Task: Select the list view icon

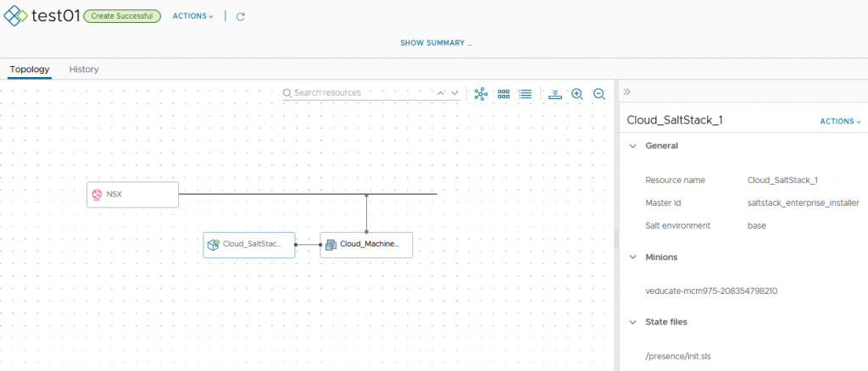Action: [x=525, y=94]
